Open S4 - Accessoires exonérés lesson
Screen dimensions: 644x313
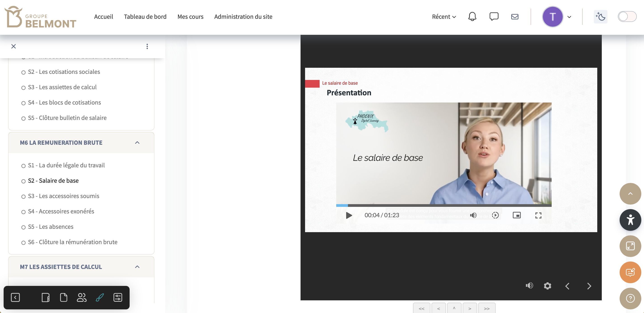point(61,212)
